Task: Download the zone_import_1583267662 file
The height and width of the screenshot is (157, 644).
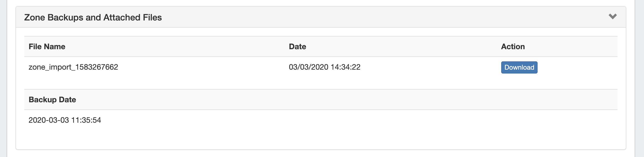Action: pos(519,67)
